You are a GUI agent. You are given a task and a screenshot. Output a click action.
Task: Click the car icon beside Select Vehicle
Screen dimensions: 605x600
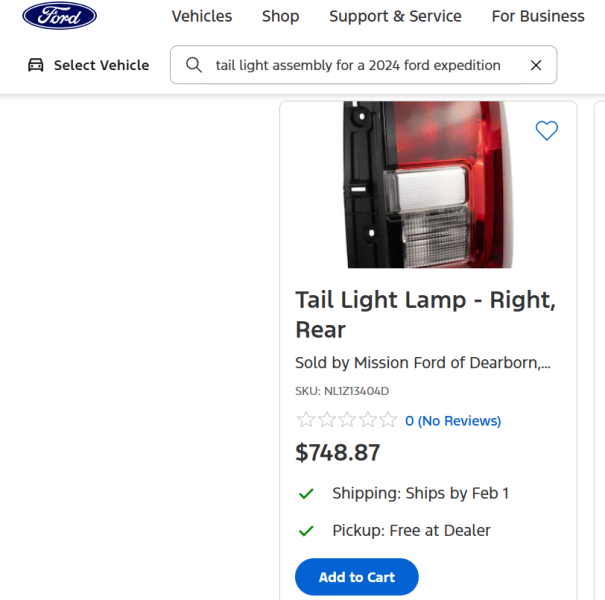(36, 65)
